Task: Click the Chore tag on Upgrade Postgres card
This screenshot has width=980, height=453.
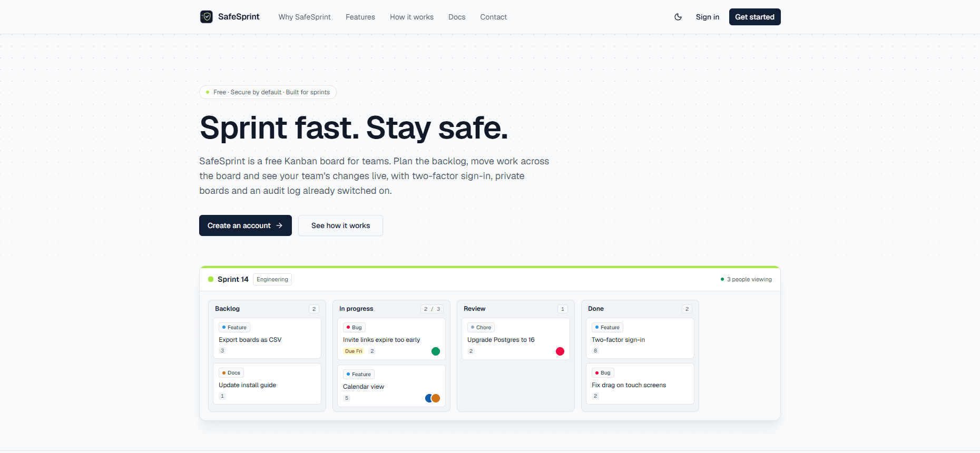Action: pos(481,328)
